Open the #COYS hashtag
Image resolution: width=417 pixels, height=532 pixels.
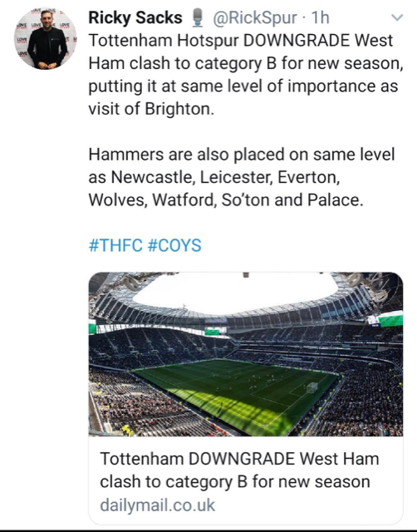point(174,245)
